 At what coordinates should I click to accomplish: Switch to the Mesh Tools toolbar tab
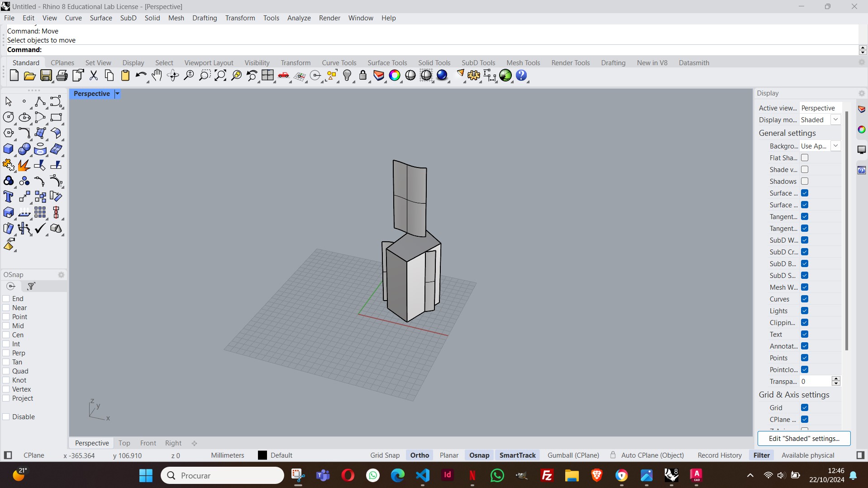[523, 63]
